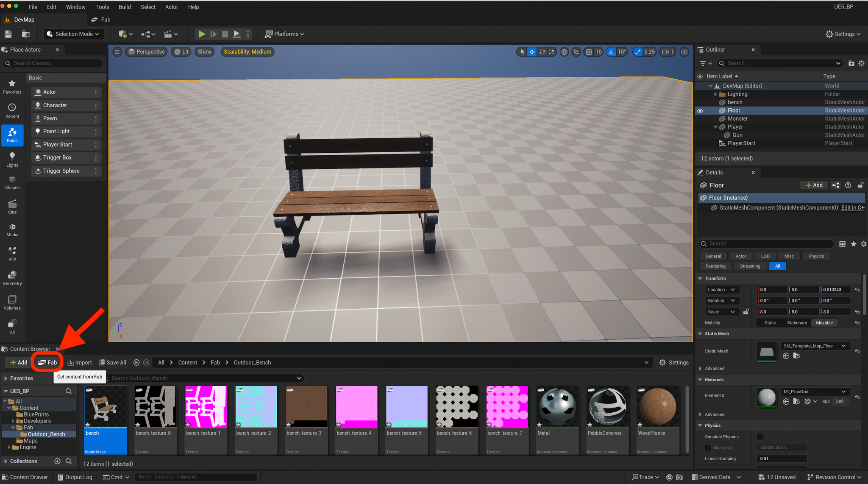The width and height of the screenshot is (868, 484).
Task: Open the Build menu
Action: pyautogui.click(x=125, y=7)
